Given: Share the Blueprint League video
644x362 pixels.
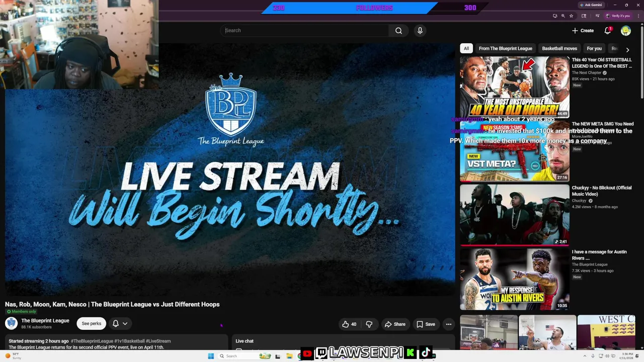Looking at the screenshot, I should pos(395,324).
